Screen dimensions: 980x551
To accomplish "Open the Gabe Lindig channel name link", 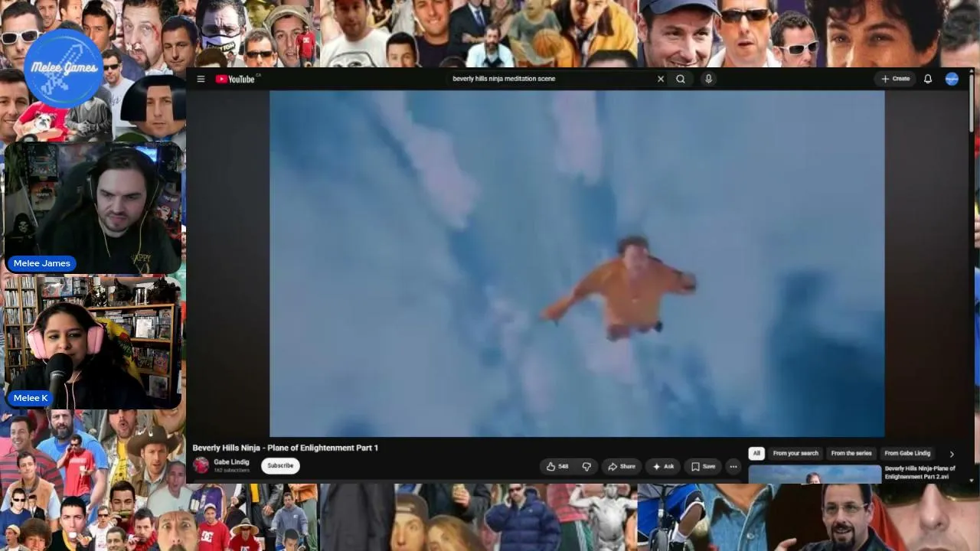I will click(231, 462).
